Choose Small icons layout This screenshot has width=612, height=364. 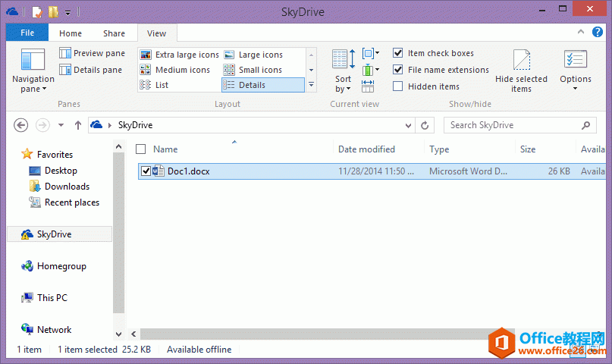[253, 70]
